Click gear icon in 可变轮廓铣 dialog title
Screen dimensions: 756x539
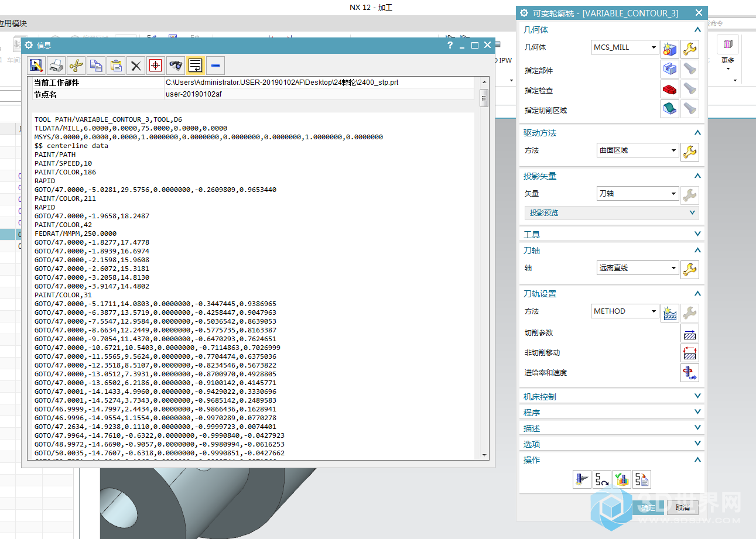524,13
